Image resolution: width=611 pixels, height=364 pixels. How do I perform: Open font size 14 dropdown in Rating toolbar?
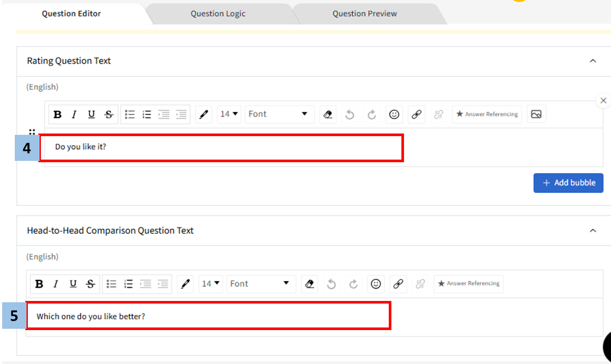[229, 114]
